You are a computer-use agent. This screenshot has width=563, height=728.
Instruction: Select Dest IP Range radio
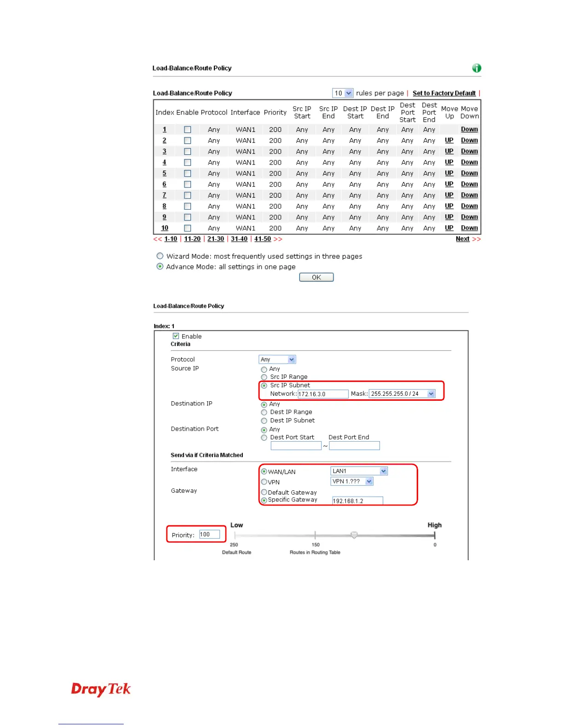click(x=264, y=413)
